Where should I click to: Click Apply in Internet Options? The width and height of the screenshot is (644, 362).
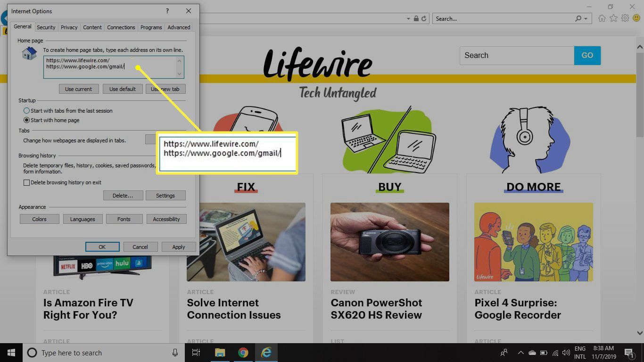(x=179, y=247)
